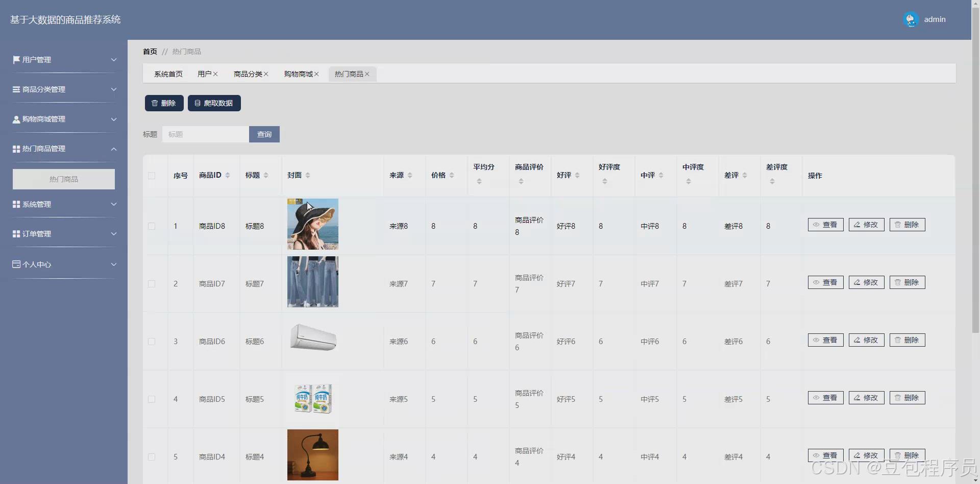Sort by 封面 column arrows
The width and height of the screenshot is (980, 484).
pyautogui.click(x=308, y=175)
